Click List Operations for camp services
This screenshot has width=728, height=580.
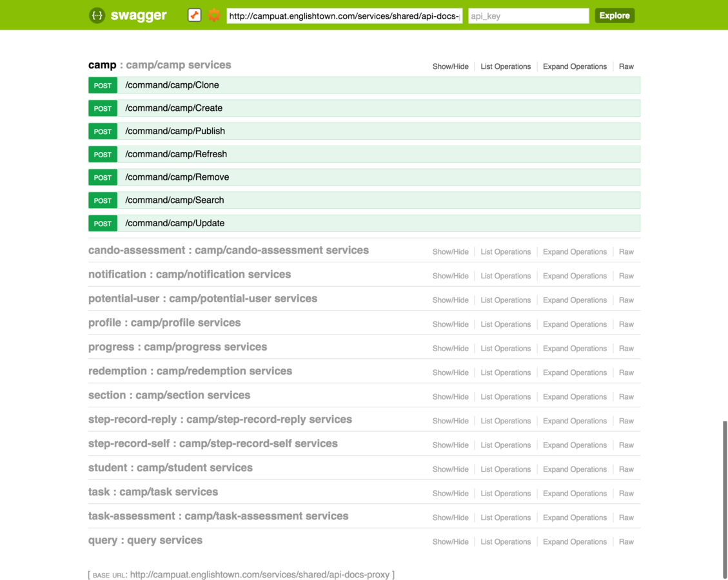tap(506, 66)
